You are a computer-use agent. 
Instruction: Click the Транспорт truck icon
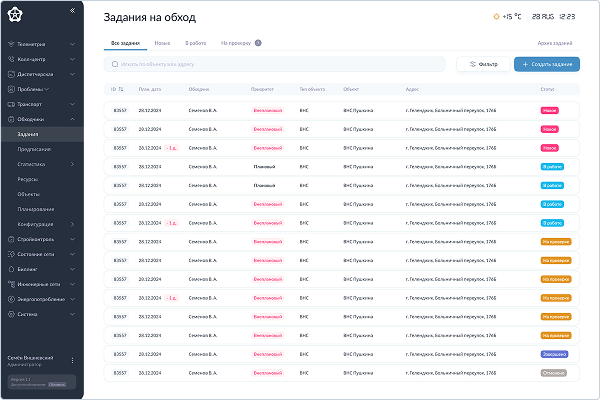point(11,104)
